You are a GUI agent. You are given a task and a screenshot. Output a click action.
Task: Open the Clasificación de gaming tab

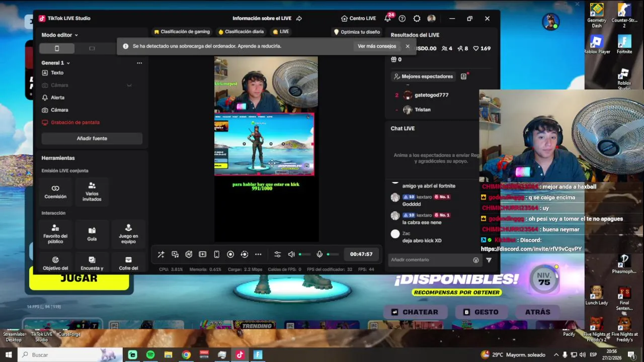coord(182,32)
